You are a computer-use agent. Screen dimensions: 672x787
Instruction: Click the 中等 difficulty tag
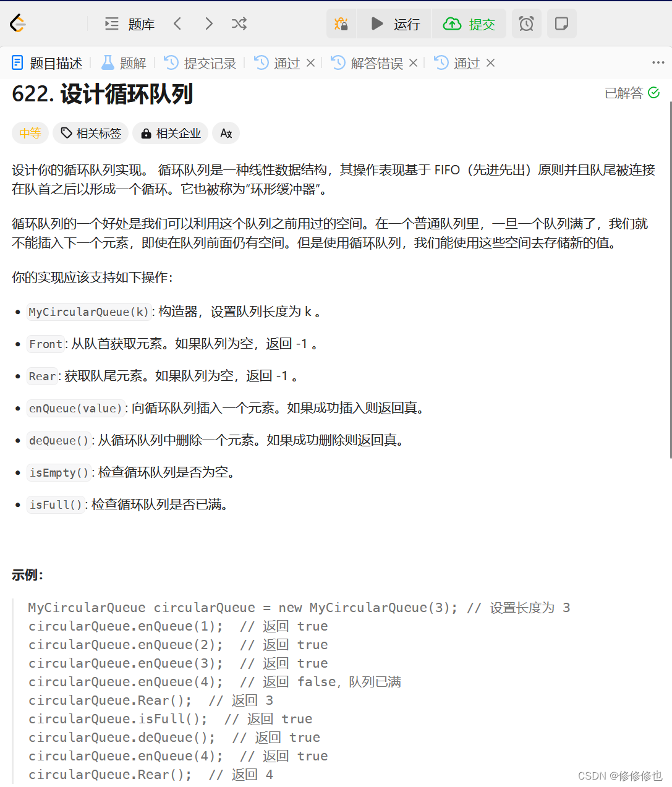click(x=30, y=133)
